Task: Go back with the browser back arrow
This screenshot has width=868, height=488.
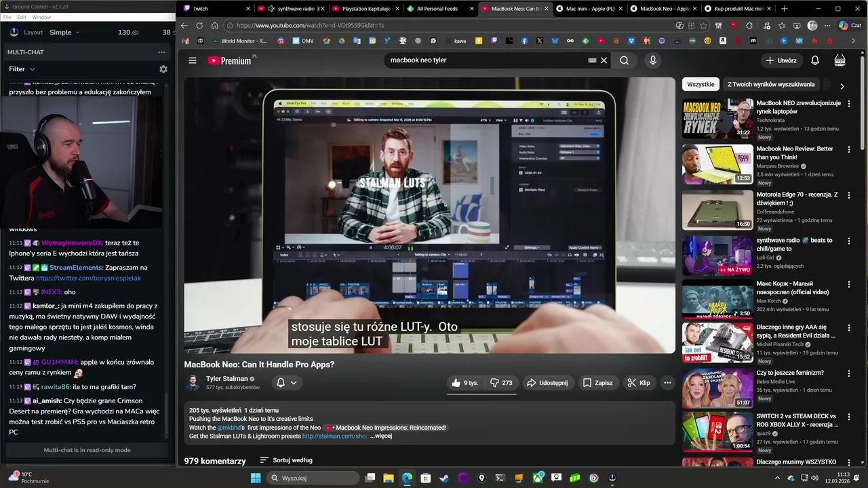Action: pyautogui.click(x=184, y=26)
